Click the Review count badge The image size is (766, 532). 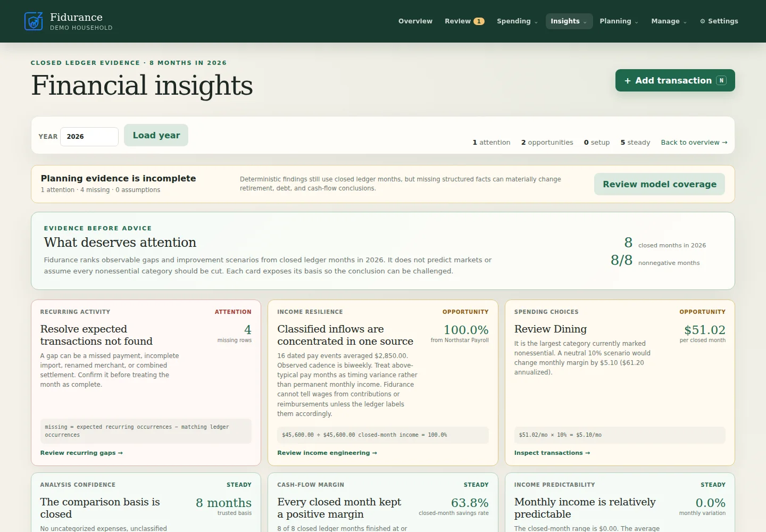click(x=479, y=21)
